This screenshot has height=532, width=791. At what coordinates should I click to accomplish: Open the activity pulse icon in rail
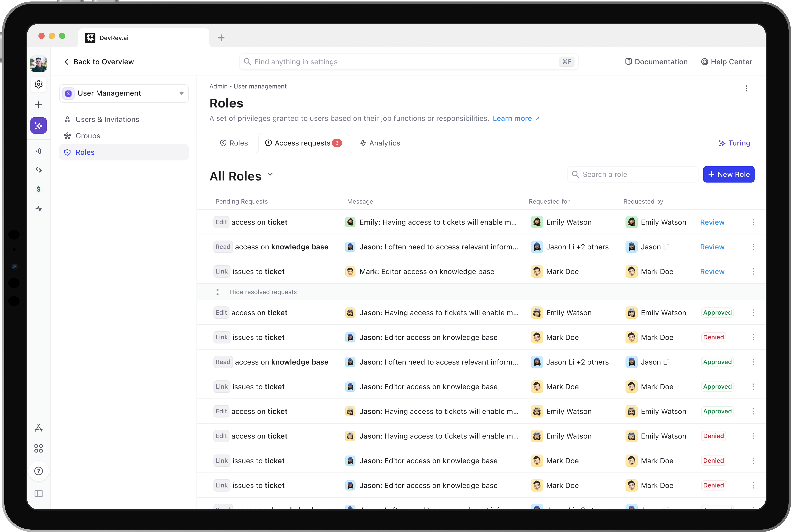pyautogui.click(x=39, y=209)
